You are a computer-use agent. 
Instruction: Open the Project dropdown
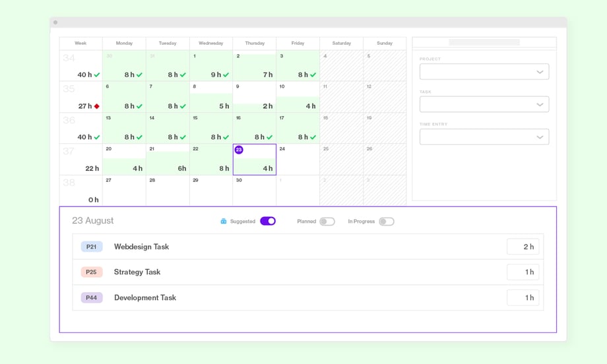tap(484, 72)
